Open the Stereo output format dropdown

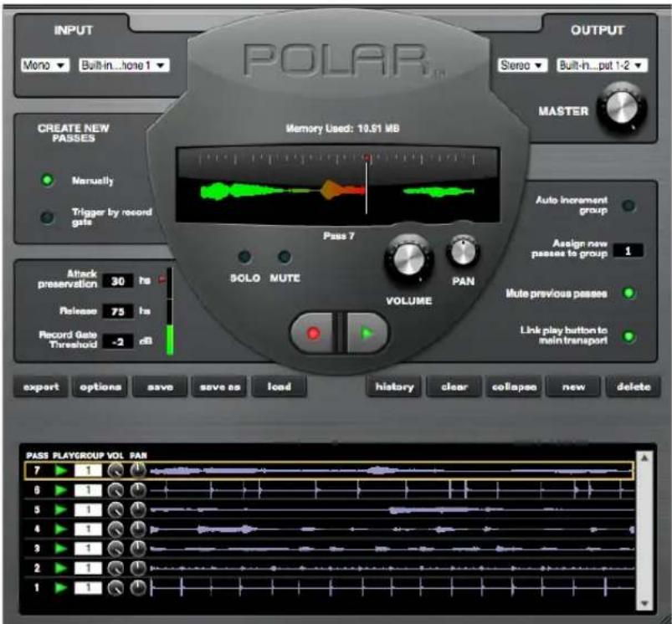click(x=522, y=65)
